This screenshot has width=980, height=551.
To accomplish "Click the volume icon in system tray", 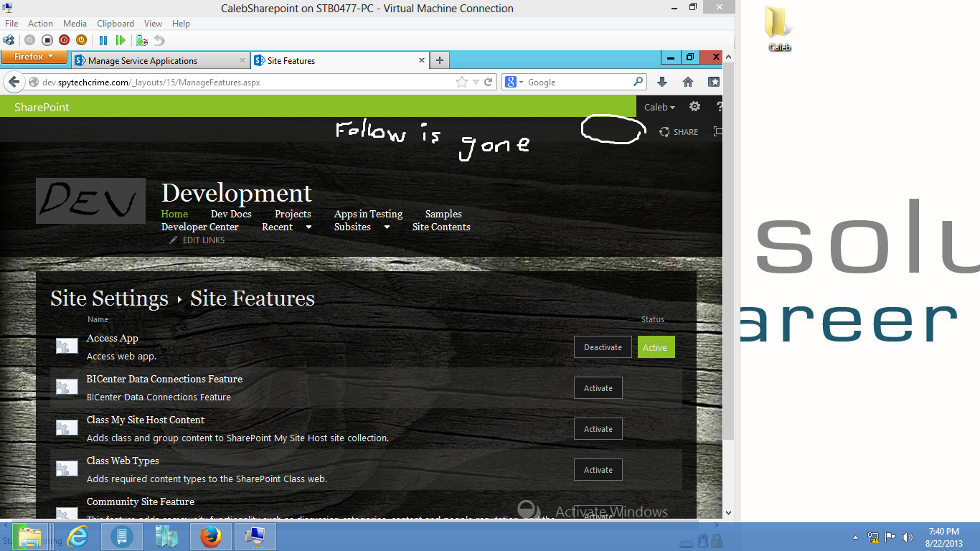I will 908,537.
